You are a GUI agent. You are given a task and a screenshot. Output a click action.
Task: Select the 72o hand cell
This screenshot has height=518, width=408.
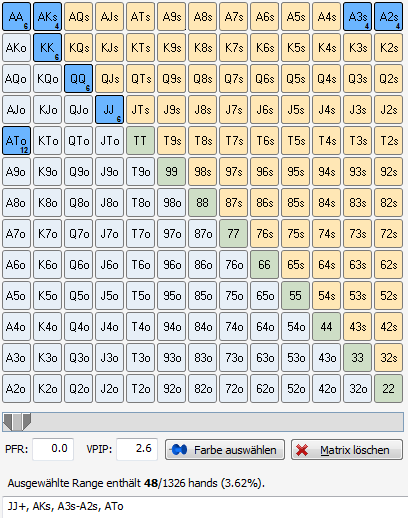pyautogui.click(x=233, y=389)
